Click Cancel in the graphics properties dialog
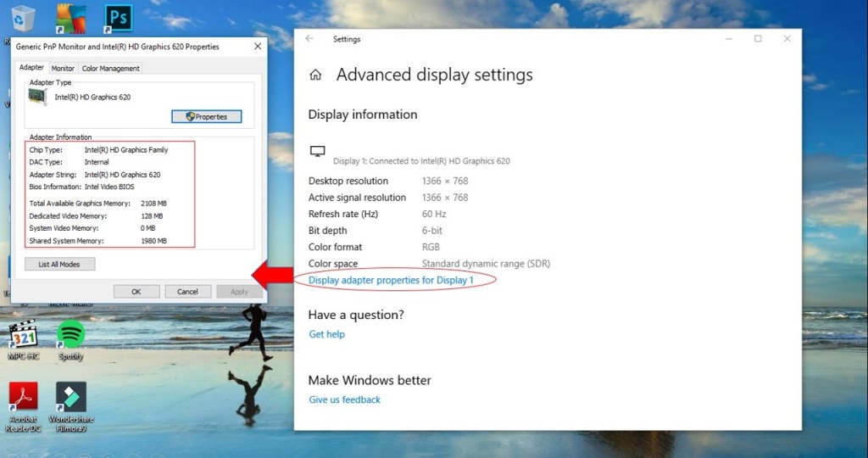Viewport: 868px width, 458px height. click(187, 291)
